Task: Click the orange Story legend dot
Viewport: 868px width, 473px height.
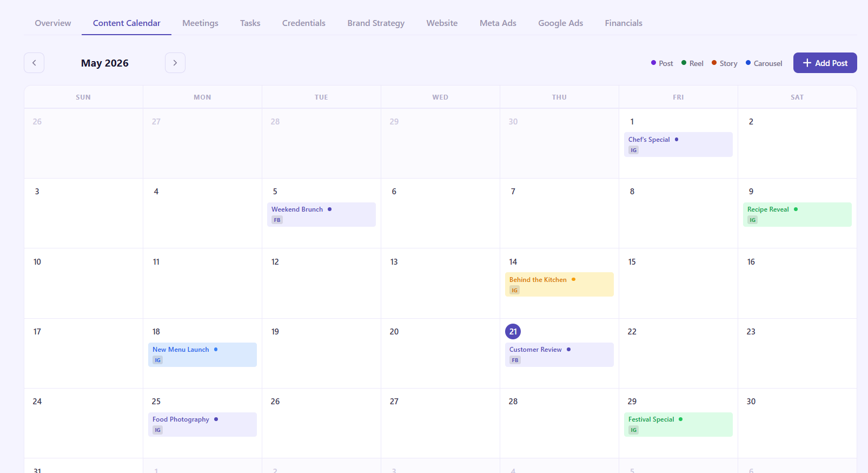Action: tap(714, 63)
